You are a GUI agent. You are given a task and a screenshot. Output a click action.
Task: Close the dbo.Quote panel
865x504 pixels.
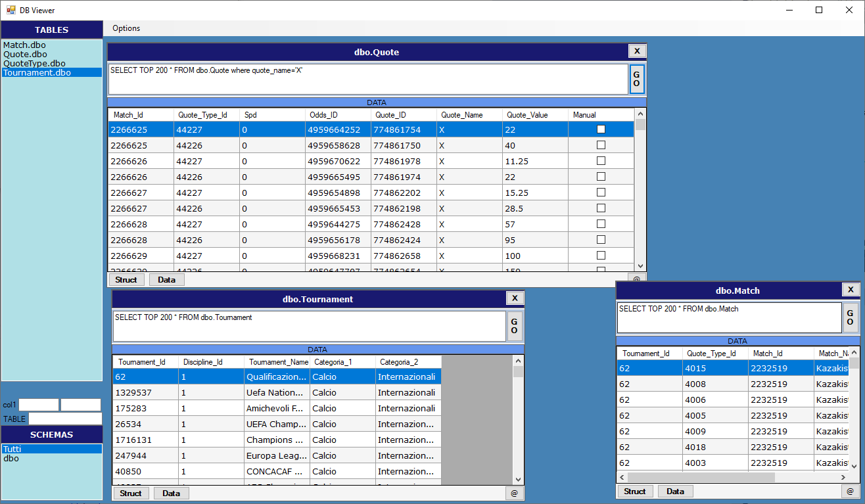637,51
